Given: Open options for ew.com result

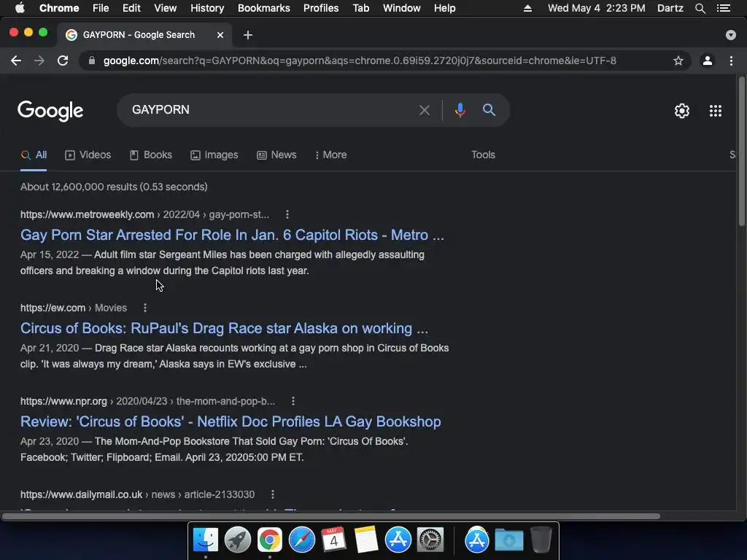Looking at the screenshot, I should [145, 308].
